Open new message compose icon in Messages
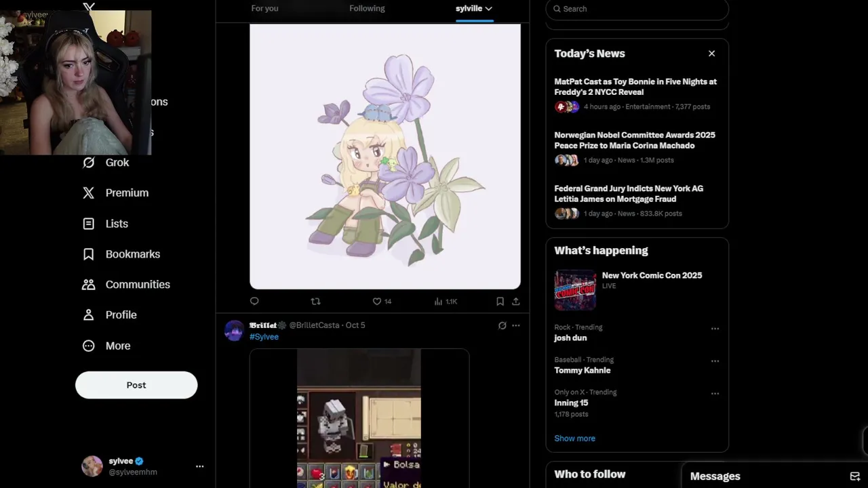The height and width of the screenshot is (488, 868). coord(854,476)
